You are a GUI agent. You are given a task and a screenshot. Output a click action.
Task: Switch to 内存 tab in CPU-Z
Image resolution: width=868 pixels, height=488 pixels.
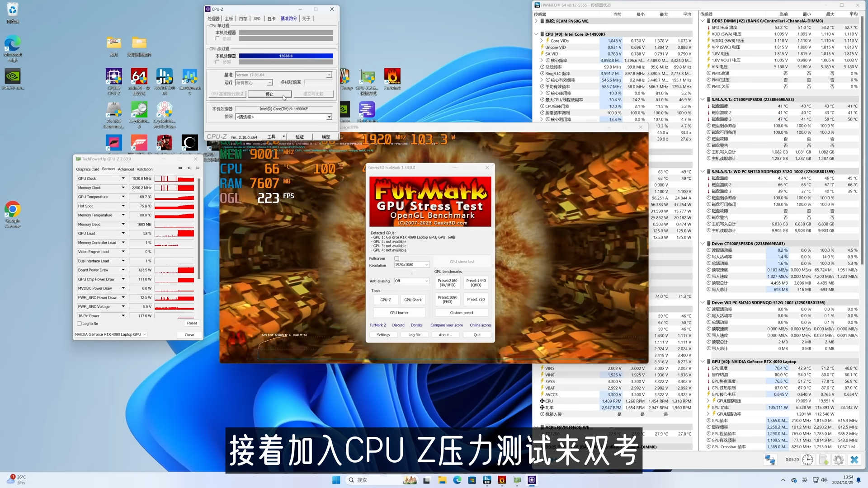tap(243, 19)
